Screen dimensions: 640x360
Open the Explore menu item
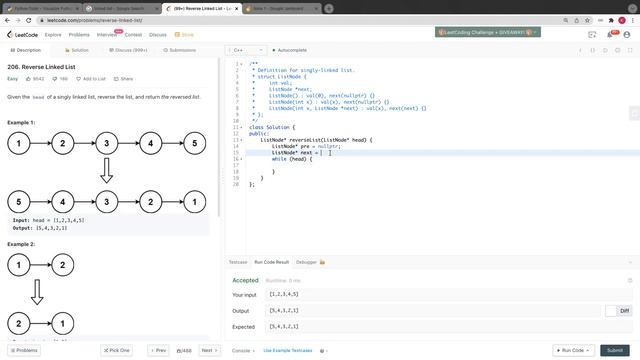(x=53, y=35)
